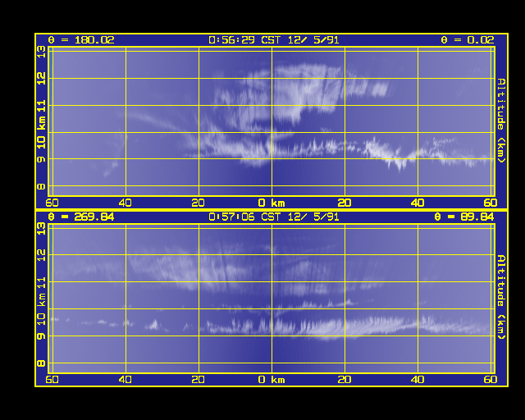Click altitude tick 13 on the upper plot
This screenshot has width=525, height=420.
[41, 52]
